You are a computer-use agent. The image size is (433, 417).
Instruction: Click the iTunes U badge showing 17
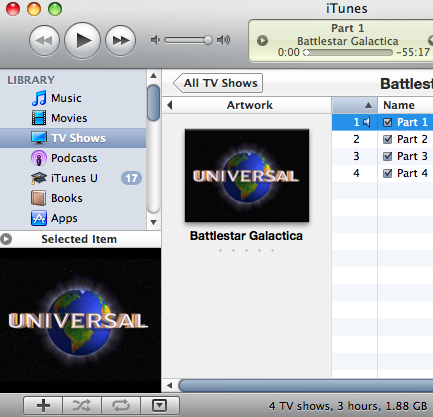coord(131,178)
